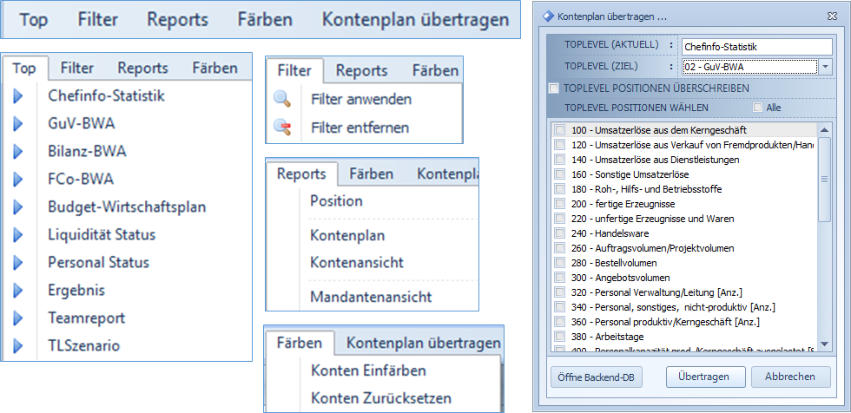Click the magnifier icon for Filter anwenden
The image size is (851, 413).
(282, 99)
